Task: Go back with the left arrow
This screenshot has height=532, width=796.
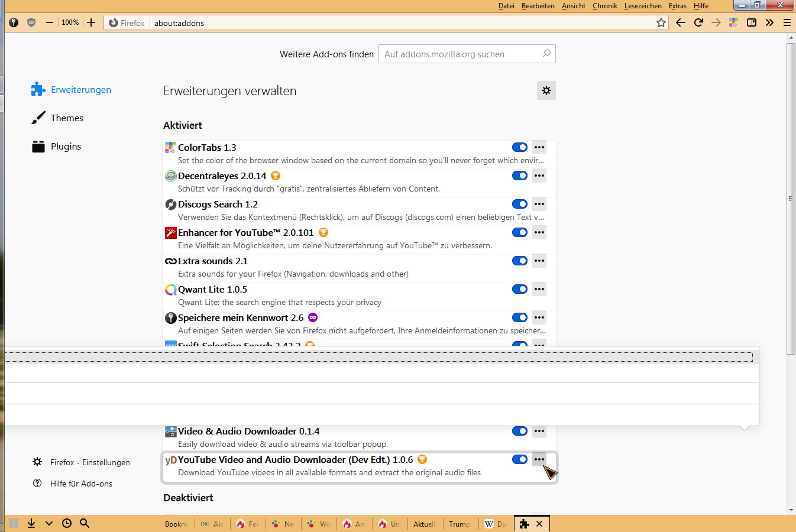Action: click(681, 22)
